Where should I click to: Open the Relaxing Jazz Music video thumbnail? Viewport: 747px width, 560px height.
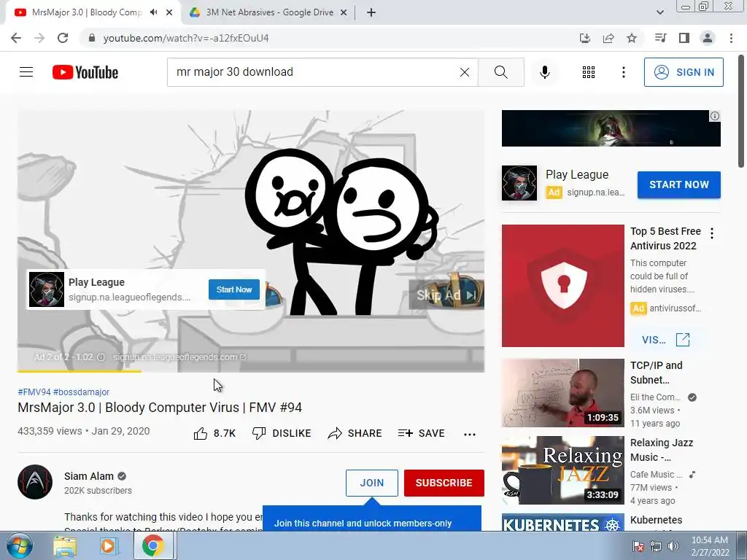(562, 470)
